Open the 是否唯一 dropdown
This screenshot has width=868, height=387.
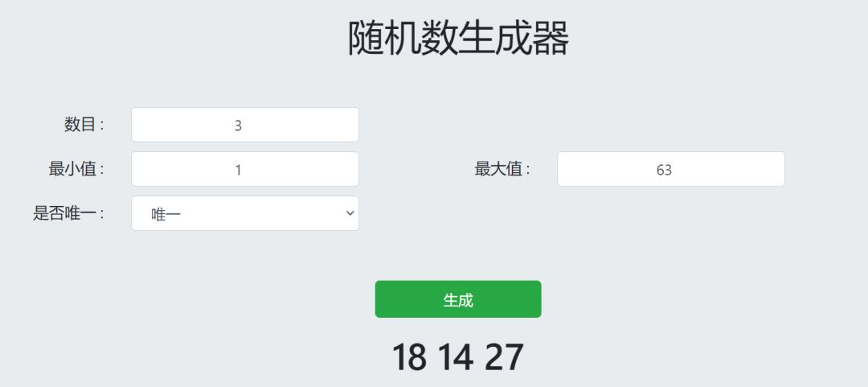244,213
